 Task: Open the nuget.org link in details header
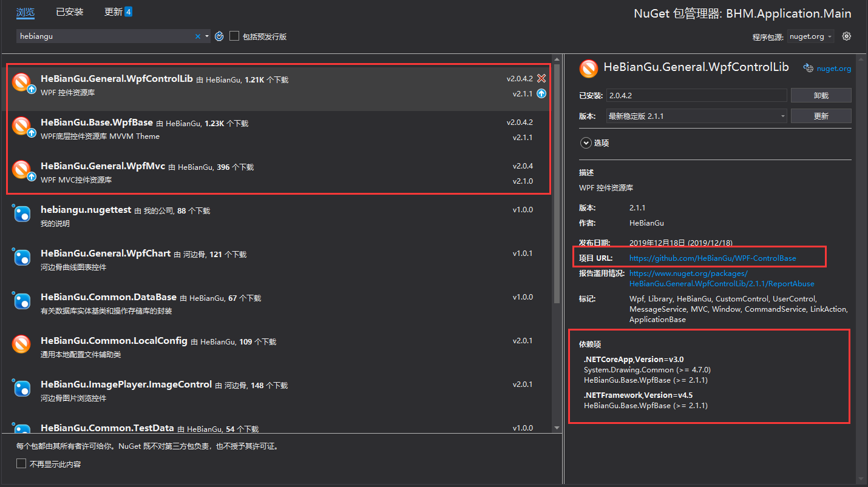(834, 69)
